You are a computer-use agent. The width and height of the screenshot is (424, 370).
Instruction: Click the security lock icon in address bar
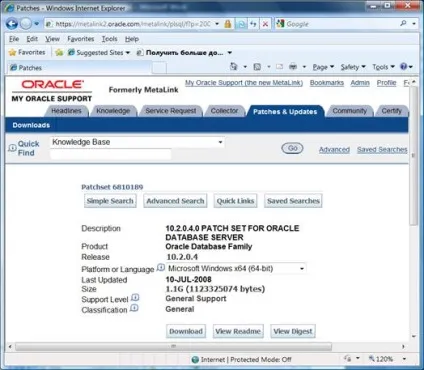[228, 24]
